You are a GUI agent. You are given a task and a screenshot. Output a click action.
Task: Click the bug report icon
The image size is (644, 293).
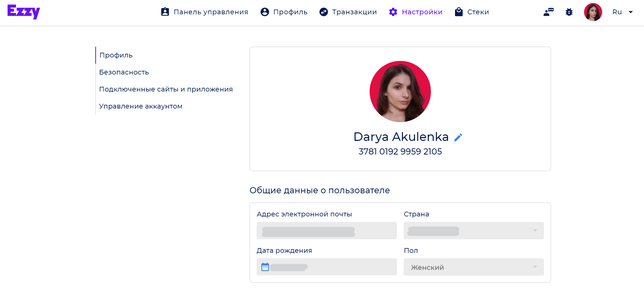569,12
